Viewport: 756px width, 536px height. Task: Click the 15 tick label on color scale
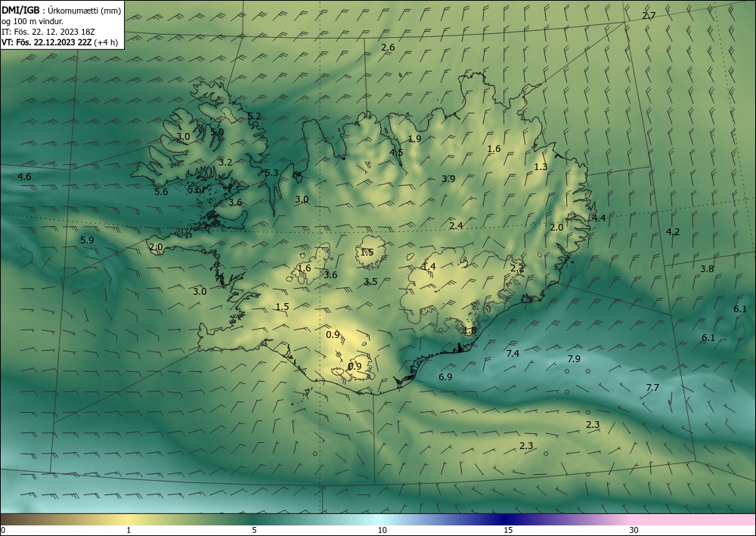(508, 530)
